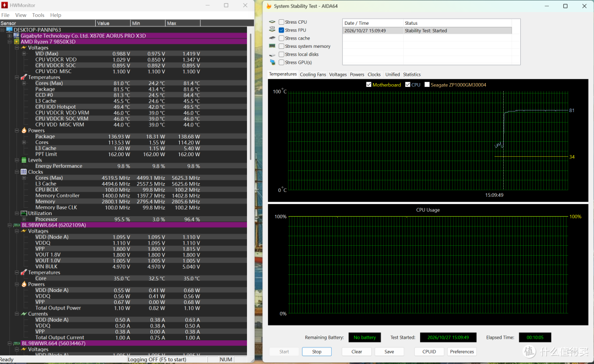Screen dimensions: 594x364
Task: Click the Utilization graph icon
Action: (24, 213)
